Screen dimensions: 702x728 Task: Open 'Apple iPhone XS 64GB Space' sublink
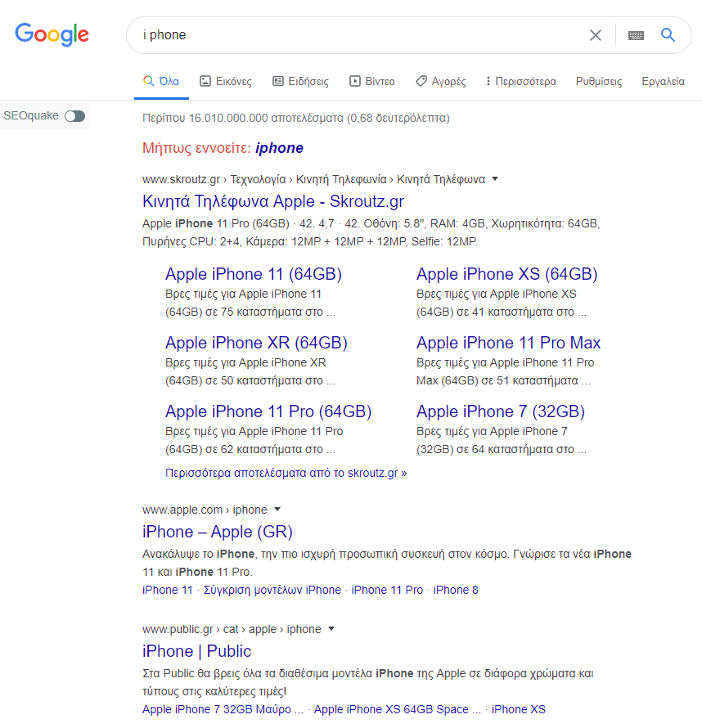[398, 709]
